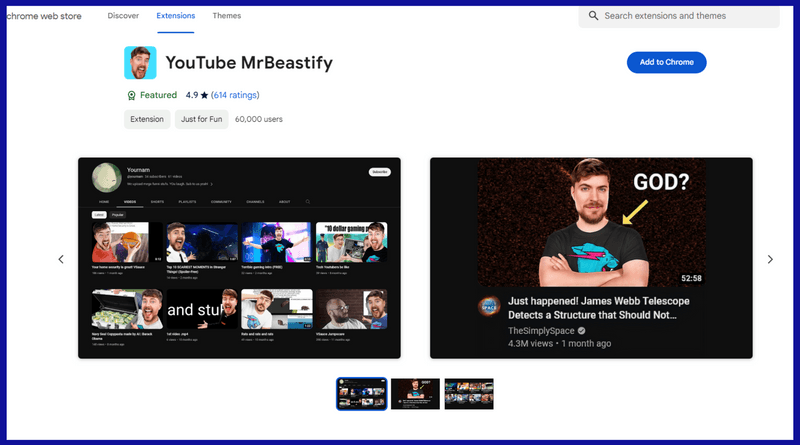Select the second carousel thumbnail
The height and width of the screenshot is (445, 800).
[415, 393]
